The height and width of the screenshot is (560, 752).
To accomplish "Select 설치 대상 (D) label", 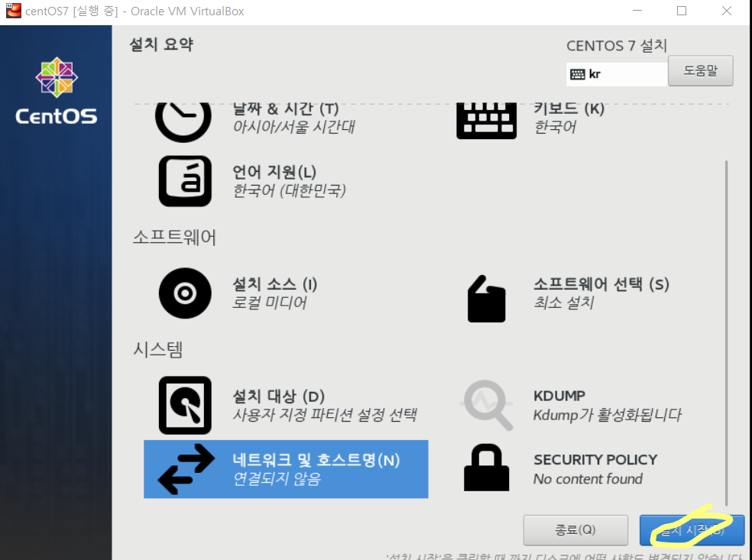I will tap(279, 396).
